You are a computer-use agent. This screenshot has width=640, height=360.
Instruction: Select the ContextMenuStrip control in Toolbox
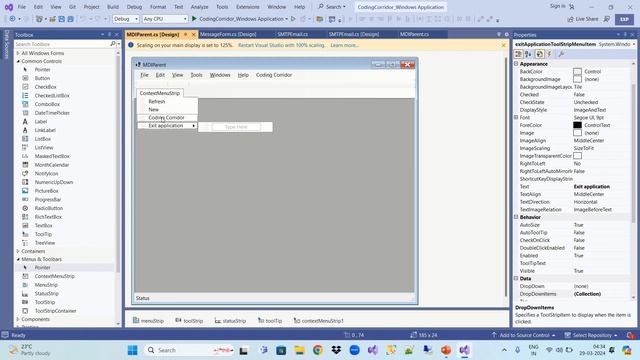tap(54, 276)
